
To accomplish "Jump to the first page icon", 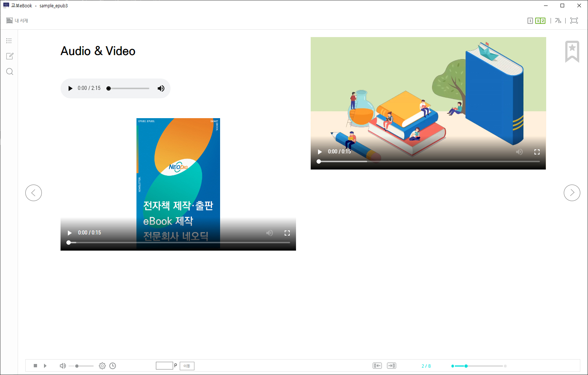I will click(x=377, y=366).
